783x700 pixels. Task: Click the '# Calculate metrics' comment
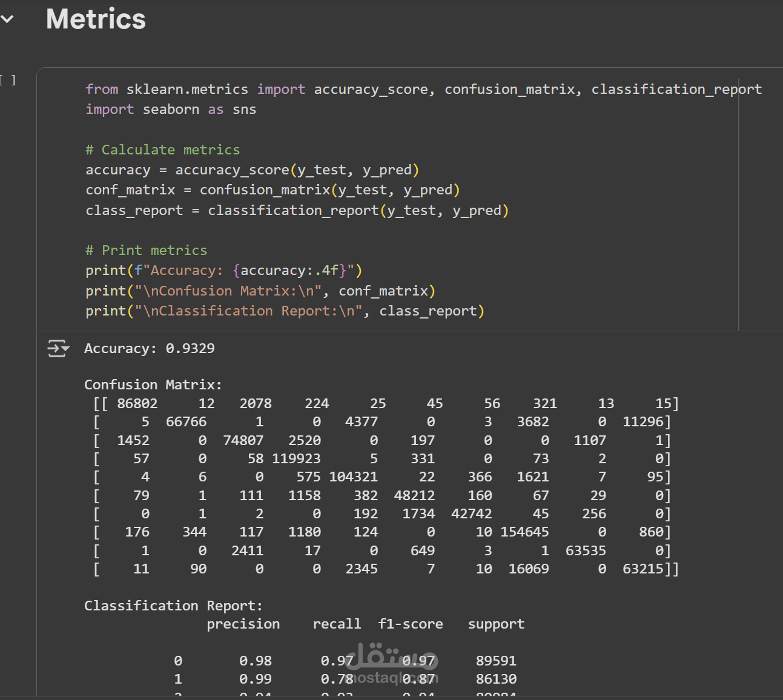(x=162, y=150)
